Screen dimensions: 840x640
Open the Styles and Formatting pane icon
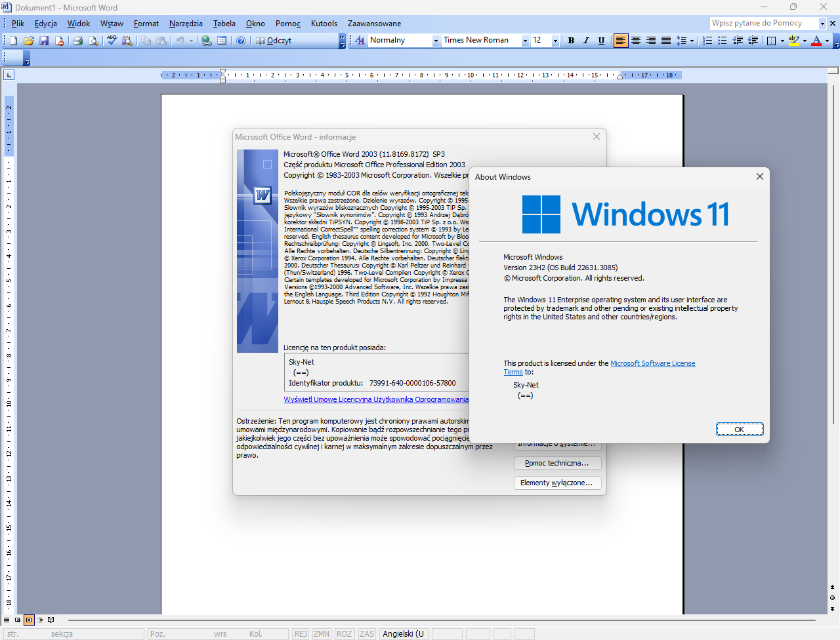tap(360, 41)
